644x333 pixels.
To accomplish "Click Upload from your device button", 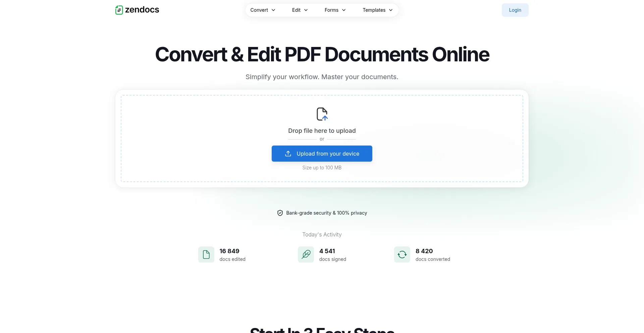I will (x=322, y=154).
